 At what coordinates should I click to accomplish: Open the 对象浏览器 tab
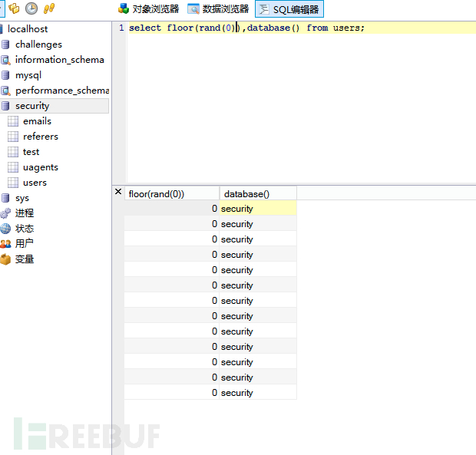coord(148,8)
